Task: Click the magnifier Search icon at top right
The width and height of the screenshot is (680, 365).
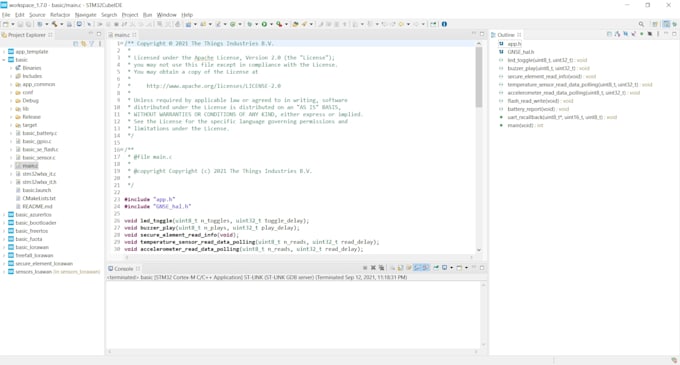Action: click(x=641, y=24)
